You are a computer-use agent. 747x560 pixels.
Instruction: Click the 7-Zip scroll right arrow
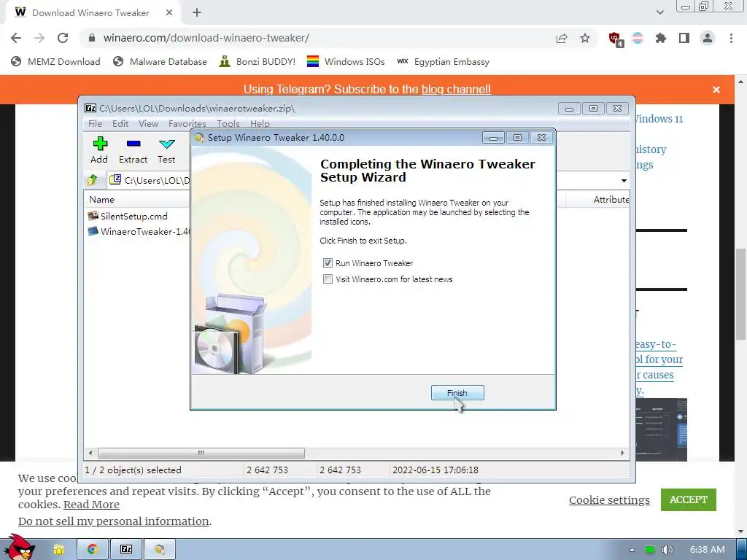click(x=622, y=453)
